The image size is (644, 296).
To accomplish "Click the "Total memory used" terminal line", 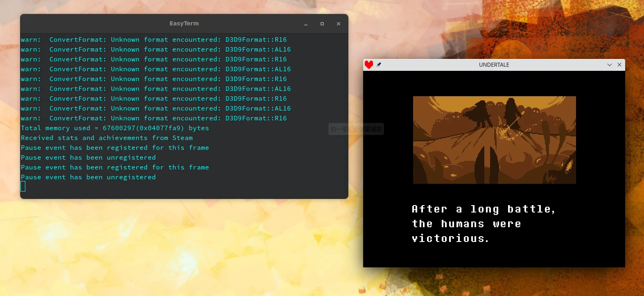I will pyautogui.click(x=115, y=128).
